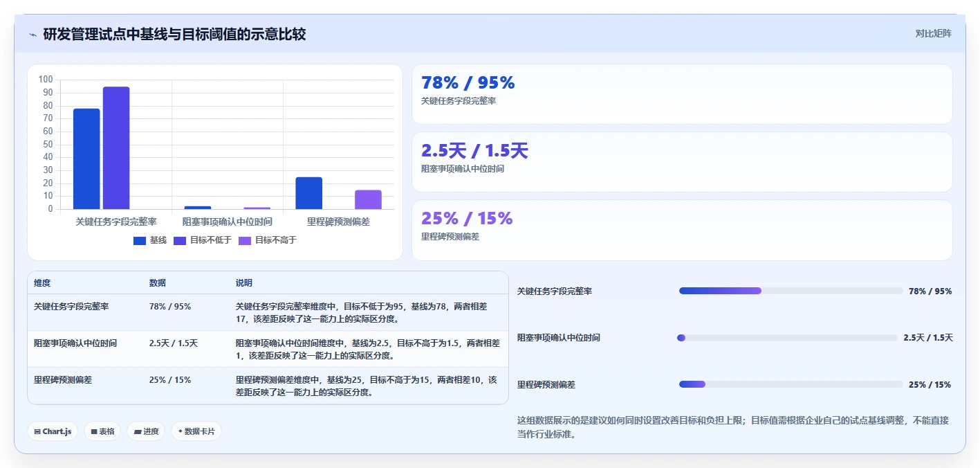Click table value 25% / 15%
The height and width of the screenshot is (468, 980).
(170, 379)
